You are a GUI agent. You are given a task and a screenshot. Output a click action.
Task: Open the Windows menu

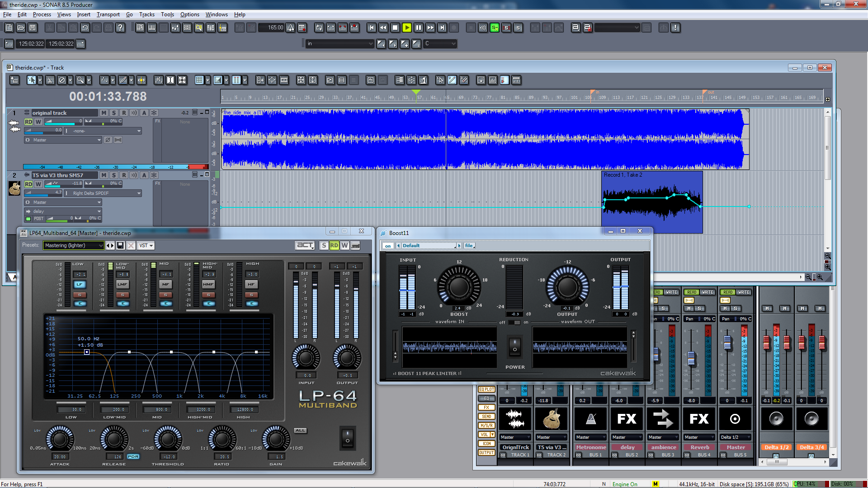tap(217, 14)
